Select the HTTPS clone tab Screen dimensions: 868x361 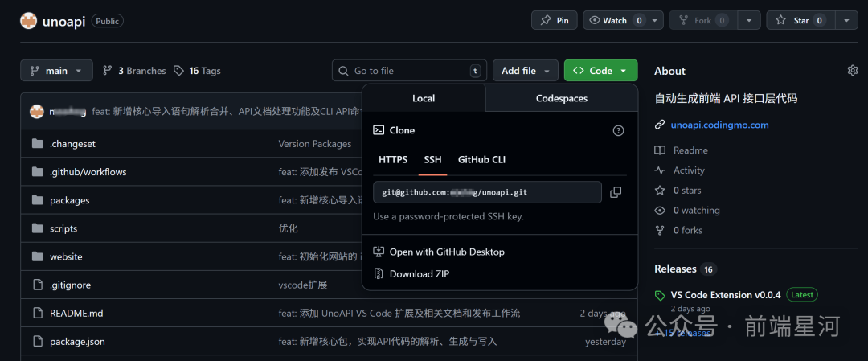tap(393, 159)
